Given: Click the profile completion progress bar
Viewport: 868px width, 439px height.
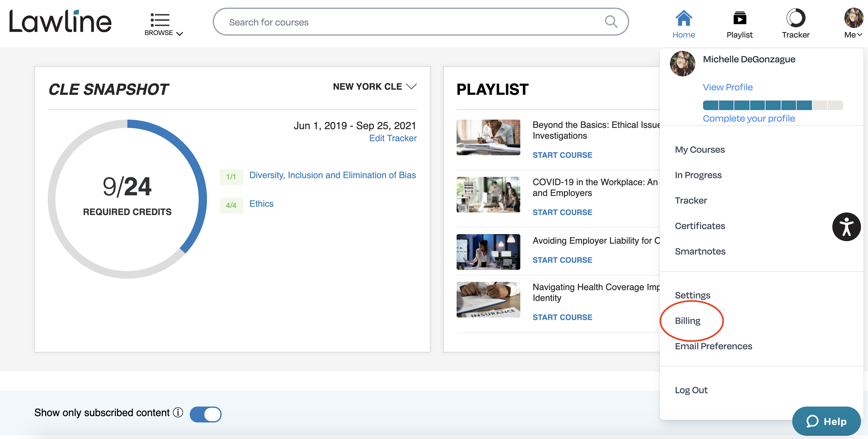Looking at the screenshot, I should (773, 105).
